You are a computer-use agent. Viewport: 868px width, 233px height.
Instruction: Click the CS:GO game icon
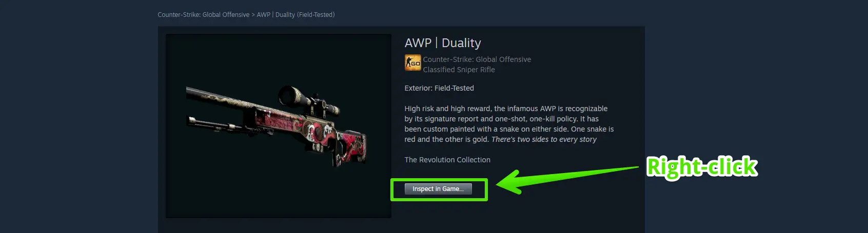[413, 62]
